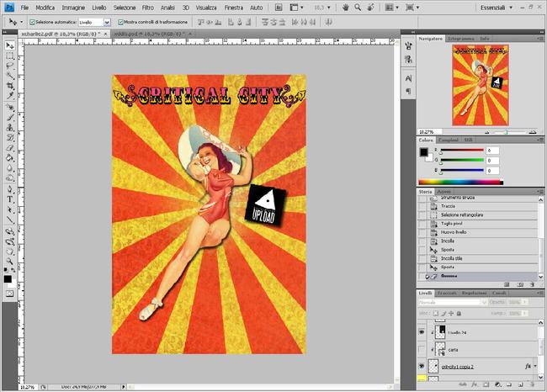Toggle lock transparent pixels in Layers panel
Screen dimensions: 547x392
[x=436, y=313]
